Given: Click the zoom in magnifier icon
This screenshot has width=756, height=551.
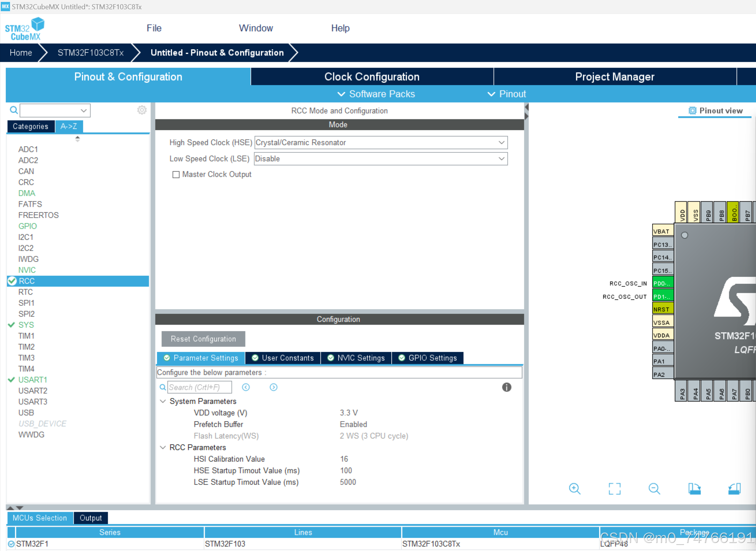Looking at the screenshot, I should coord(574,489).
